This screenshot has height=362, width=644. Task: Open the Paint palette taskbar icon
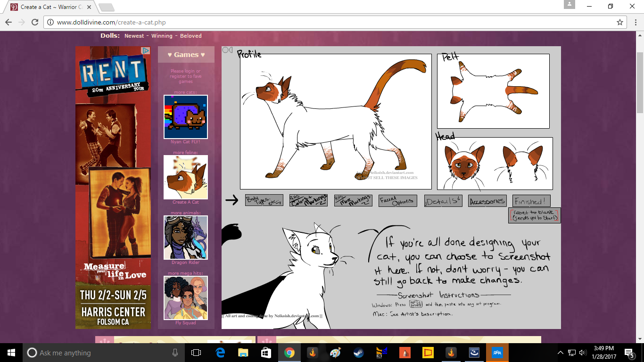(335, 353)
